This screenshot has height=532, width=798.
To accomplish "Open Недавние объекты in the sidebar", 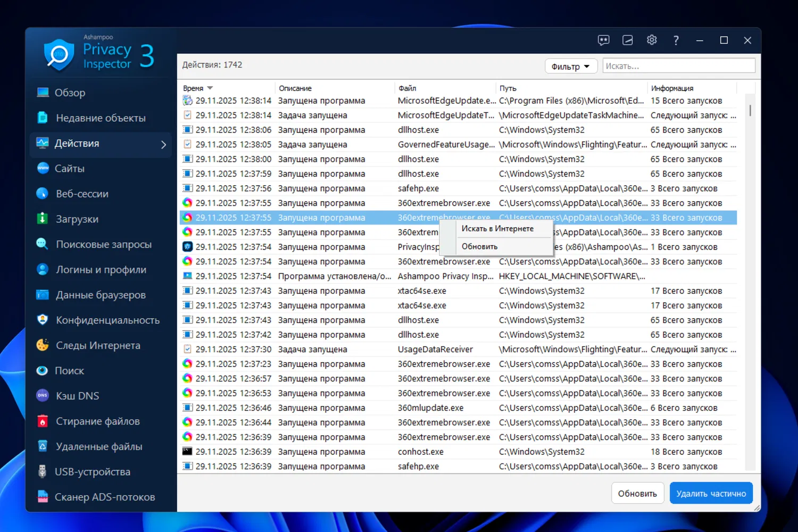I will (101, 118).
